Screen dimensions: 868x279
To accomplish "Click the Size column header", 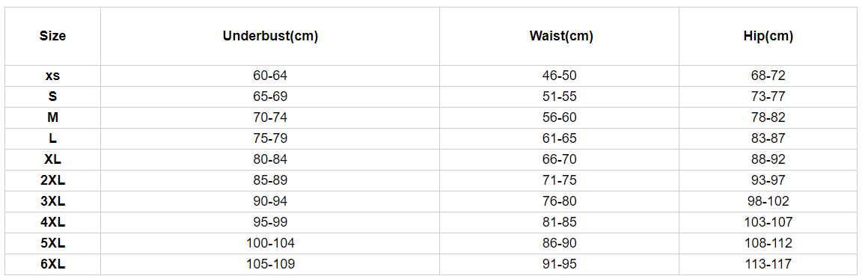I will point(52,37).
